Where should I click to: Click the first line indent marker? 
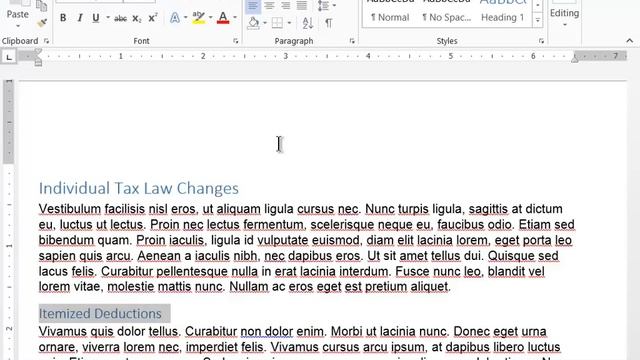point(38,52)
